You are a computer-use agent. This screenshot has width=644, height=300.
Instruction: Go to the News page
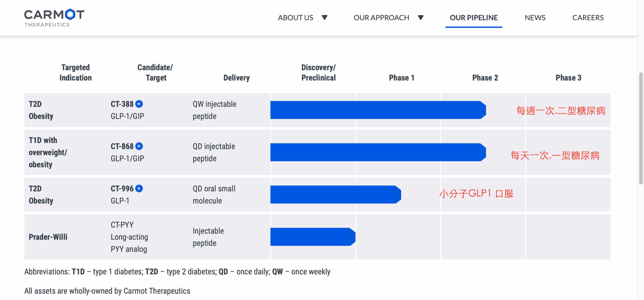535,18
